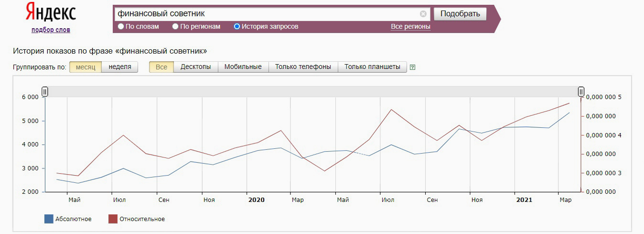This screenshot has width=644, height=234.
Task: Open the Все регионы region selector
Action: [410, 26]
